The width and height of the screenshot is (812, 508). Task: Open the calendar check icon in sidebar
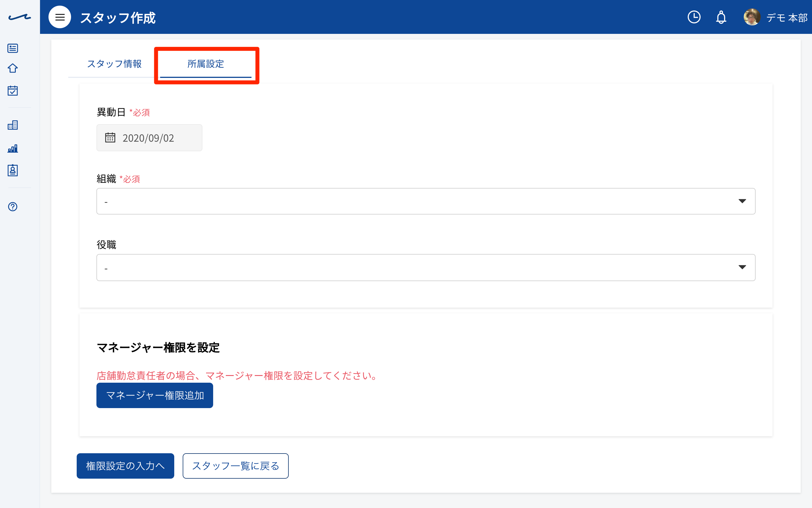[13, 90]
